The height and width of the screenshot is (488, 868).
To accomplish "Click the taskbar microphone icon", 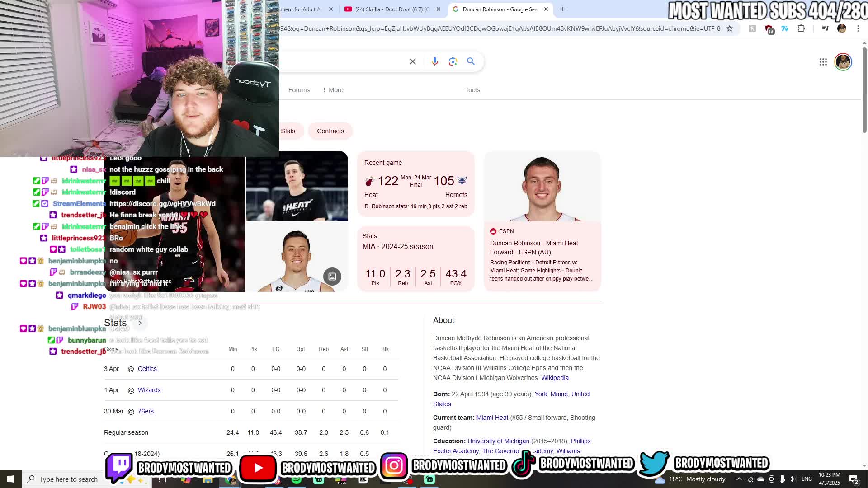I will 782,479.
